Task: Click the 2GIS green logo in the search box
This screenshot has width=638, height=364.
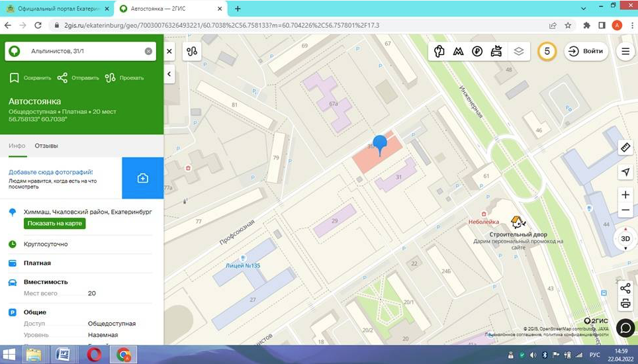Action: coord(15,51)
